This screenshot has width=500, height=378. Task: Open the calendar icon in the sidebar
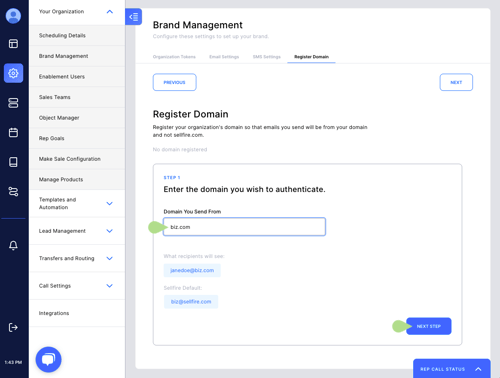tap(13, 132)
